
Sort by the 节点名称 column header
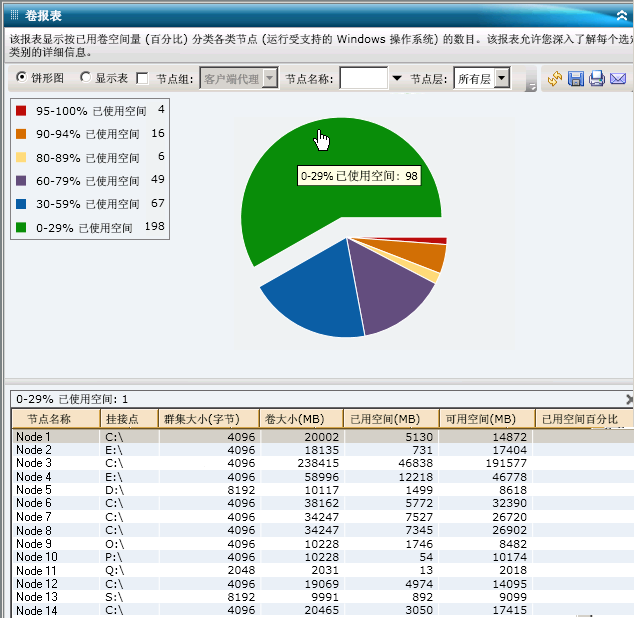[56, 419]
